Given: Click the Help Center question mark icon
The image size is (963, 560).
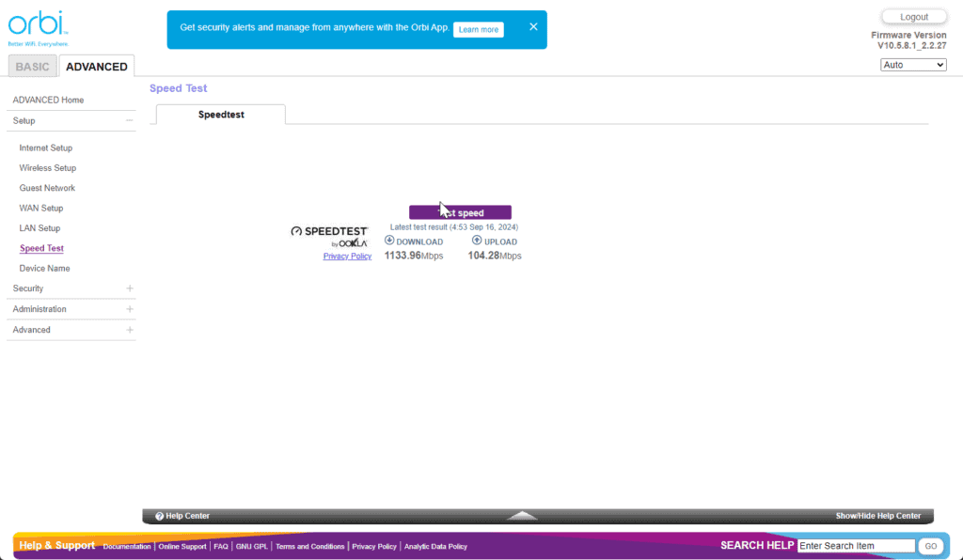Looking at the screenshot, I should click(x=160, y=516).
